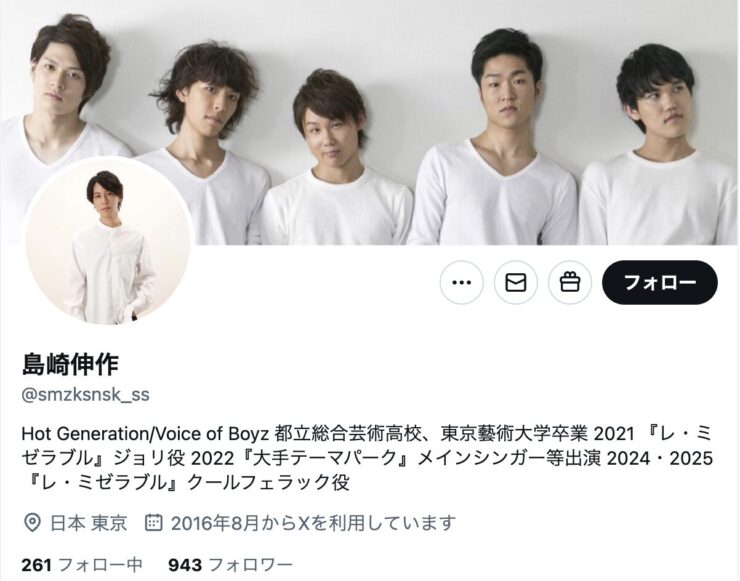Click the envelope message icon

point(516,282)
